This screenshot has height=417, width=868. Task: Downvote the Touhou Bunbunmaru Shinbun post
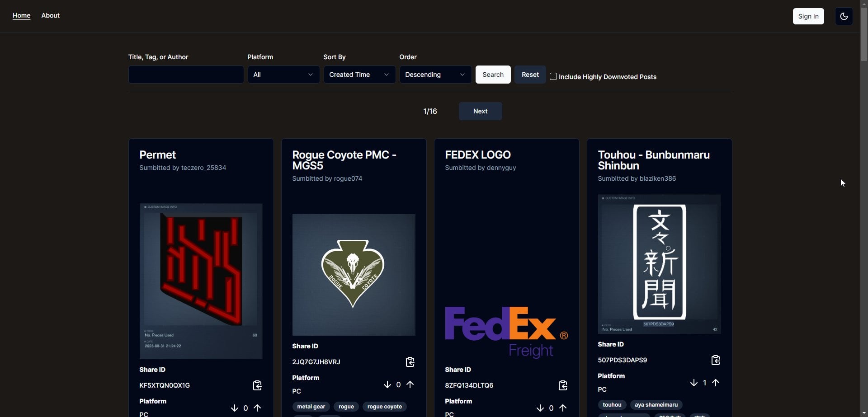click(x=694, y=383)
